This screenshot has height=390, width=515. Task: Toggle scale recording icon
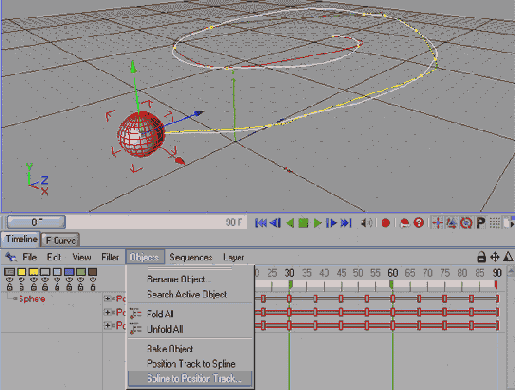tap(452, 223)
